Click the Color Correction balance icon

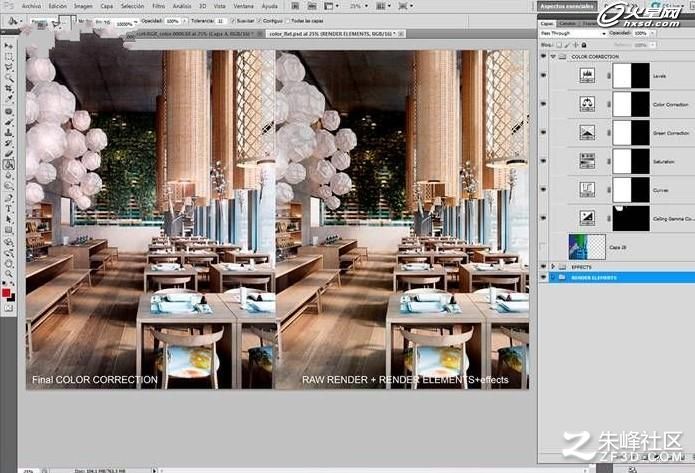587,104
